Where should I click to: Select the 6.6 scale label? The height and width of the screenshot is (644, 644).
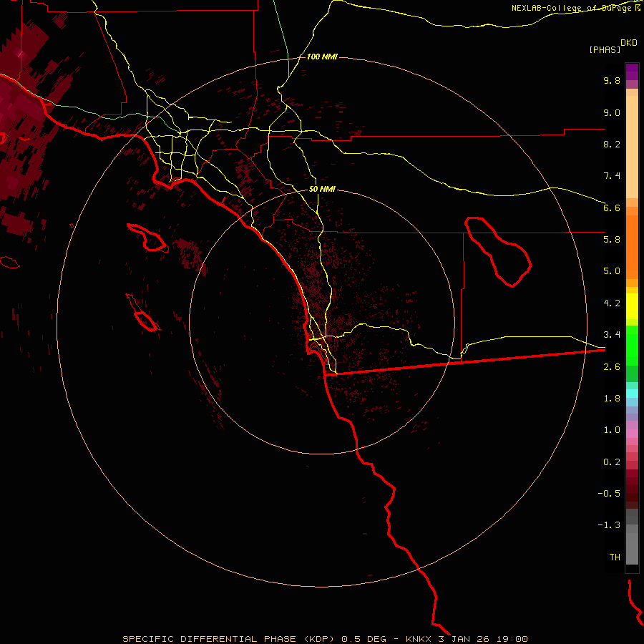pyautogui.click(x=612, y=208)
